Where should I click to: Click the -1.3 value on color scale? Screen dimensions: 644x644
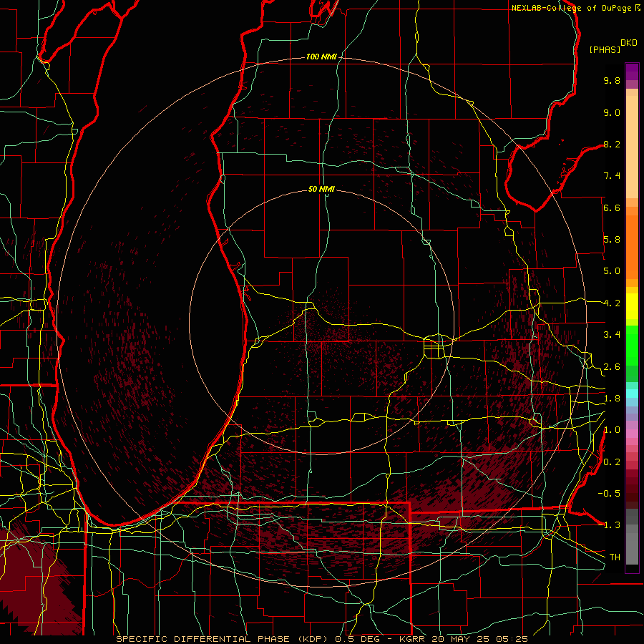[609, 525]
